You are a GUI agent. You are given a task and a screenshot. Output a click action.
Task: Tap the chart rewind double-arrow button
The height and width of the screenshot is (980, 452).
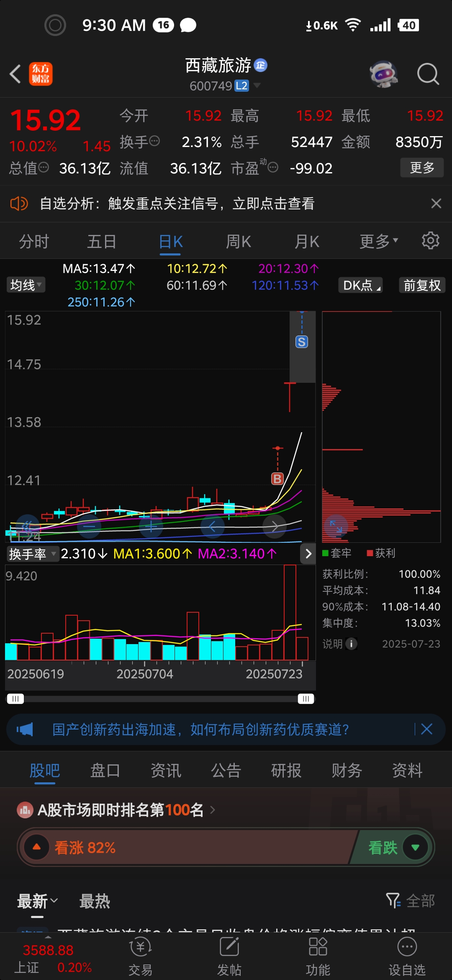point(28,526)
